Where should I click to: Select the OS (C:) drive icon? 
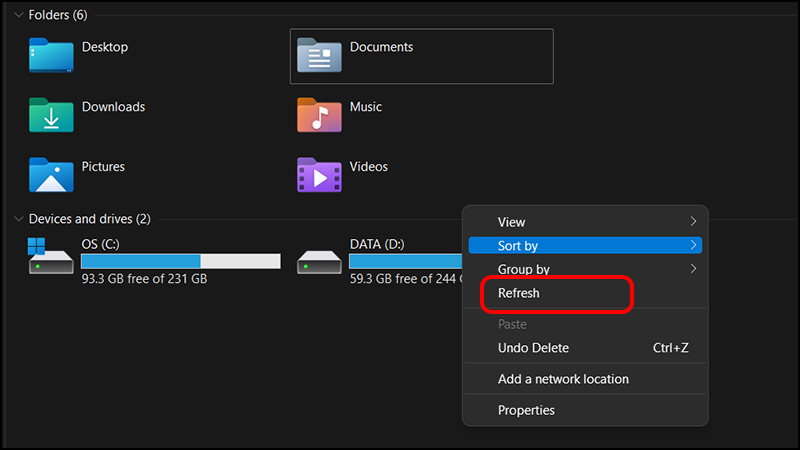(50, 257)
